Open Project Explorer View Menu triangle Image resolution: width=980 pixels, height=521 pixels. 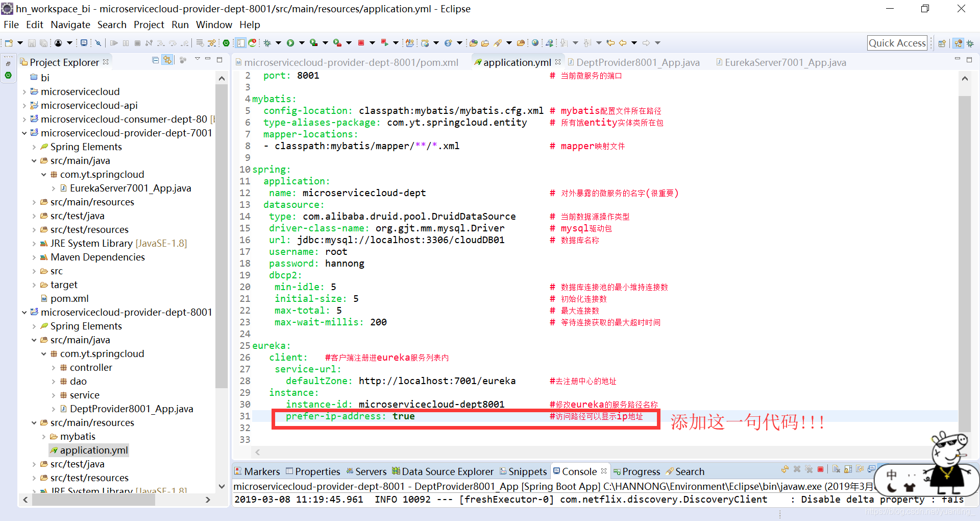pos(198,59)
